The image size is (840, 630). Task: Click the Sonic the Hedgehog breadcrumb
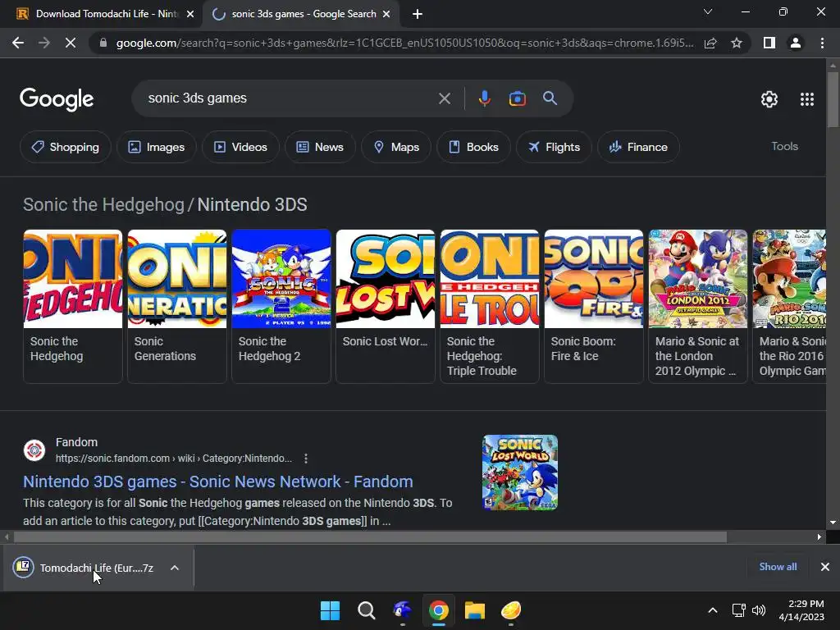(x=103, y=204)
